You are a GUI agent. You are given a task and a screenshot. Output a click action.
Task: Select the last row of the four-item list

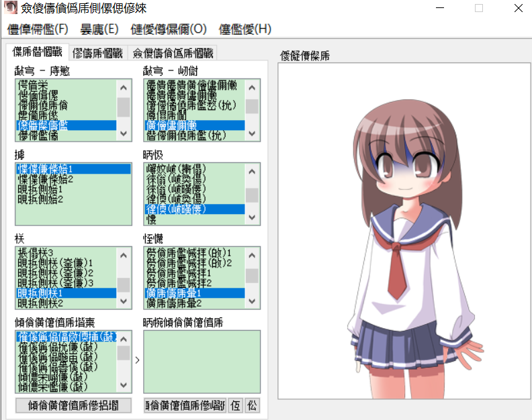click(x=73, y=199)
